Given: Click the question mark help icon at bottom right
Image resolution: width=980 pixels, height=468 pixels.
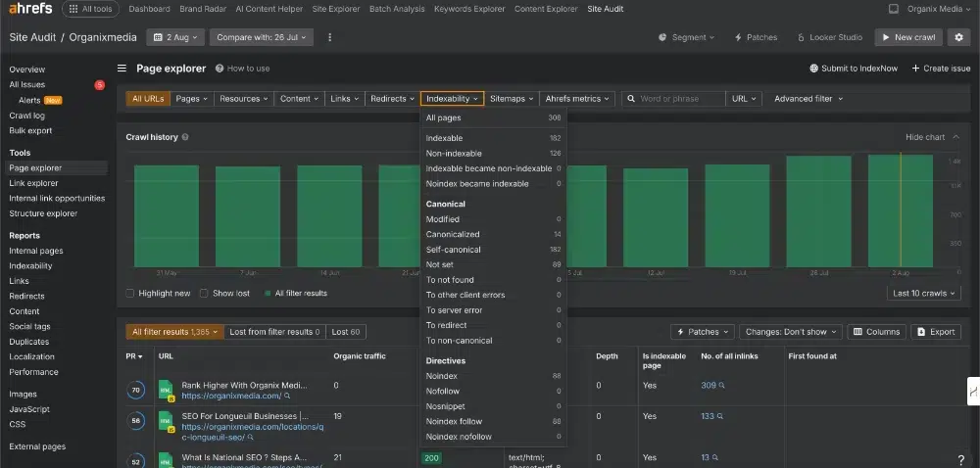Looking at the screenshot, I should [x=961, y=460].
